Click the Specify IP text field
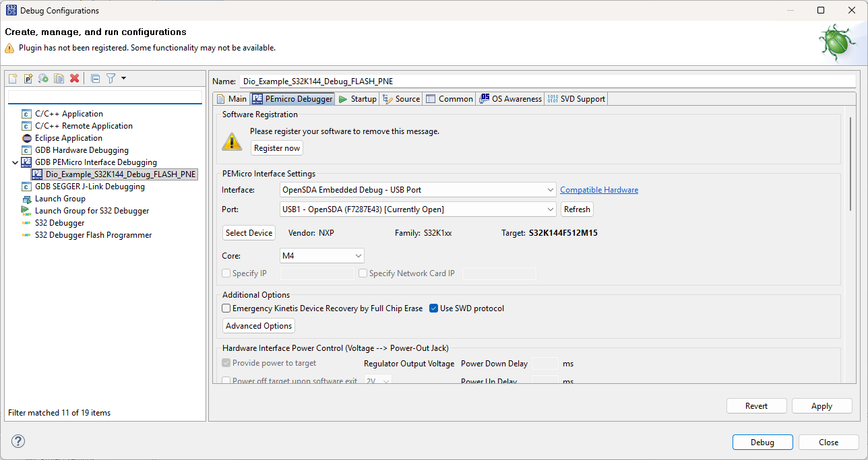 tap(317, 273)
